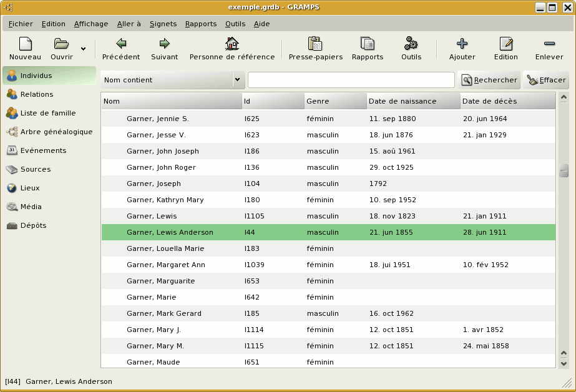Image resolution: width=576 pixels, height=392 pixels.
Task: Click the Ajouter plus icon
Action: click(462, 44)
